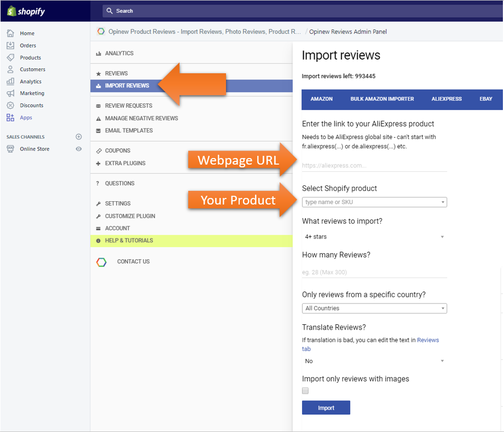Click the Customers person icon

[x=10, y=69]
